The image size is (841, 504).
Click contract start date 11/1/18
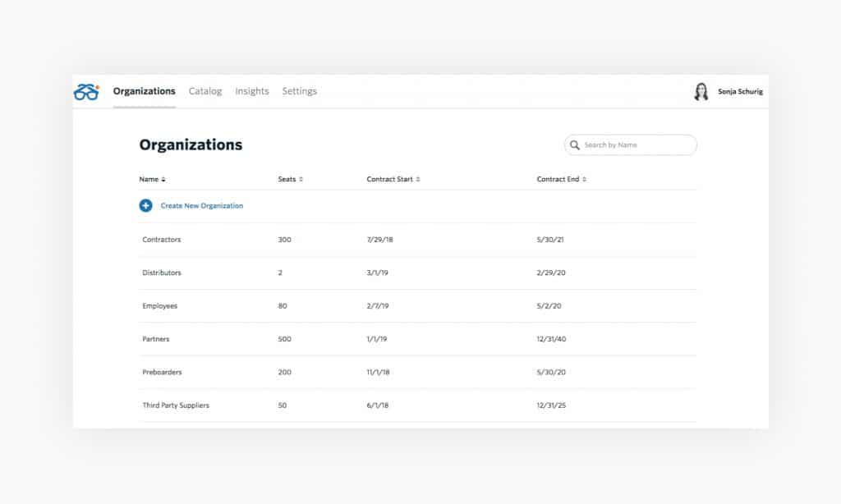[x=378, y=372]
